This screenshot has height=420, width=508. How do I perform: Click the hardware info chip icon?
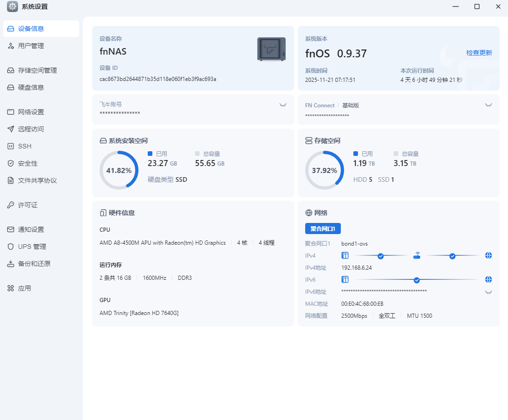103,213
